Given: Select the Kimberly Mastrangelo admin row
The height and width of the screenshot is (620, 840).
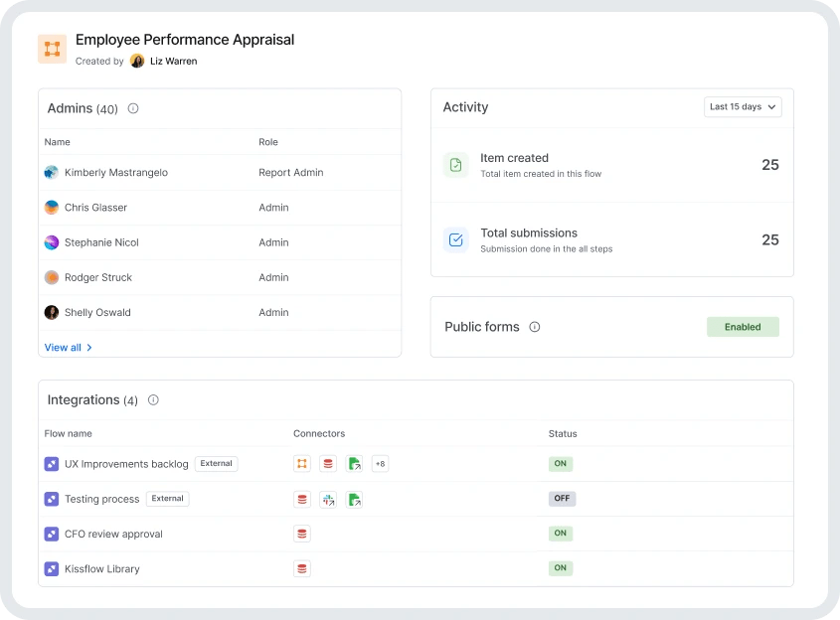Looking at the screenshot, I should (220, 173).
